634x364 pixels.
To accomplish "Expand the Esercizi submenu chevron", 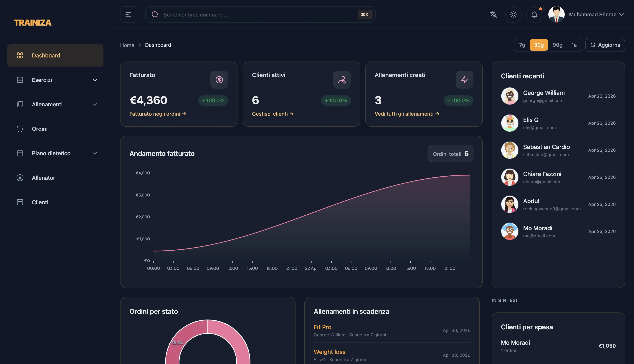I will pos(95,80).
